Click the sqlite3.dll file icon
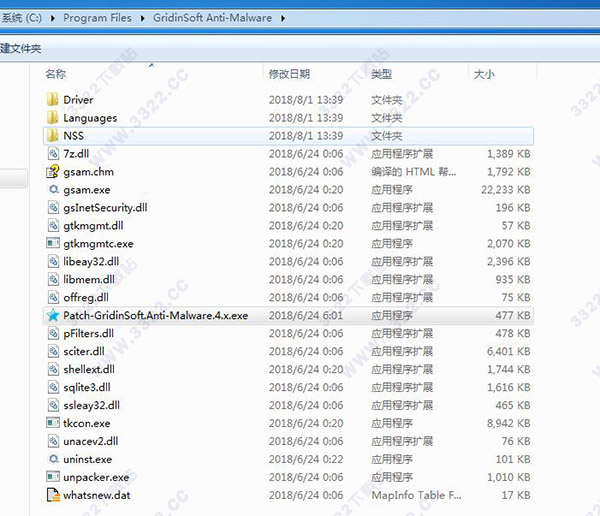Viewport: 600px width, 516px height. click(x=53, y=387)
